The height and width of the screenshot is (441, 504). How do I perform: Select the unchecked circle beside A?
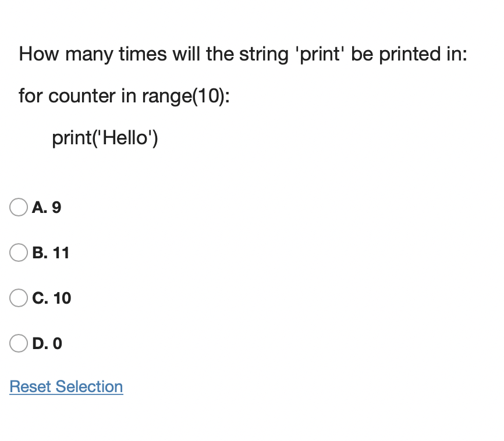click(x=18, y=207)
